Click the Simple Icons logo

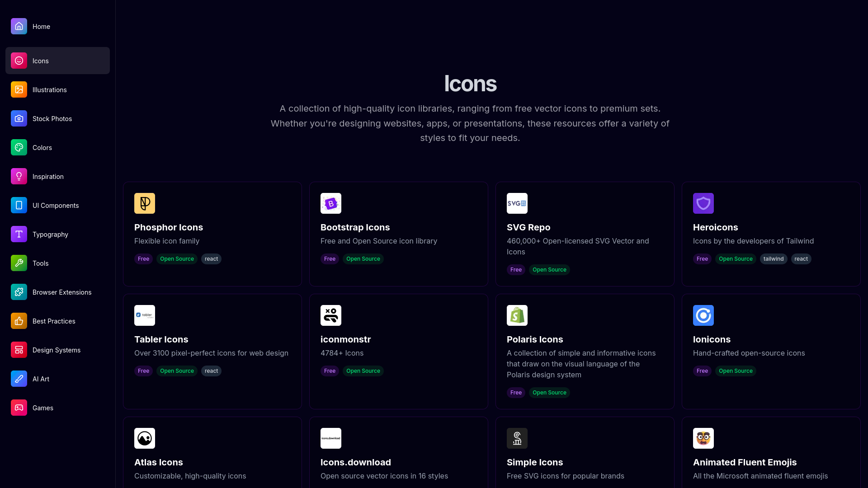517,438
